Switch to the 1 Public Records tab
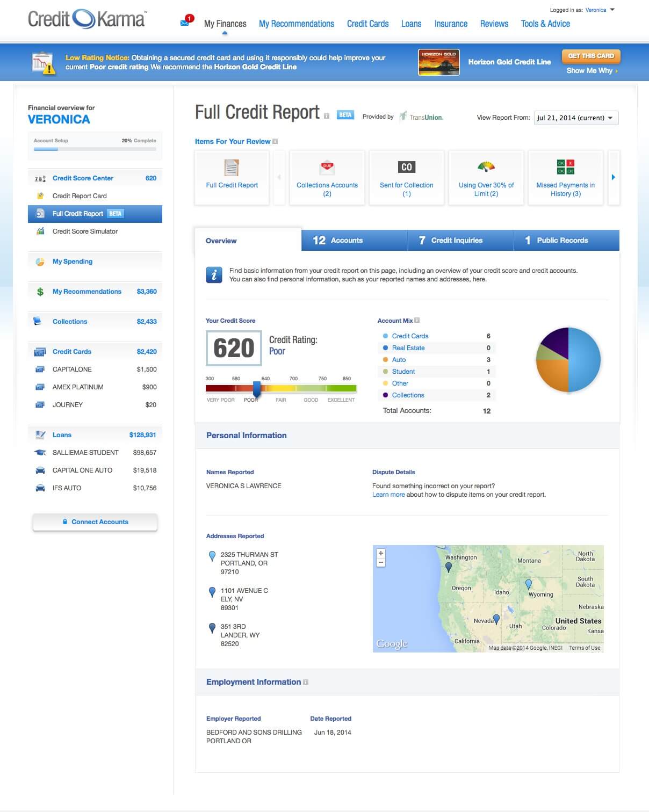The image size is (649, 812). pos(566,241)
